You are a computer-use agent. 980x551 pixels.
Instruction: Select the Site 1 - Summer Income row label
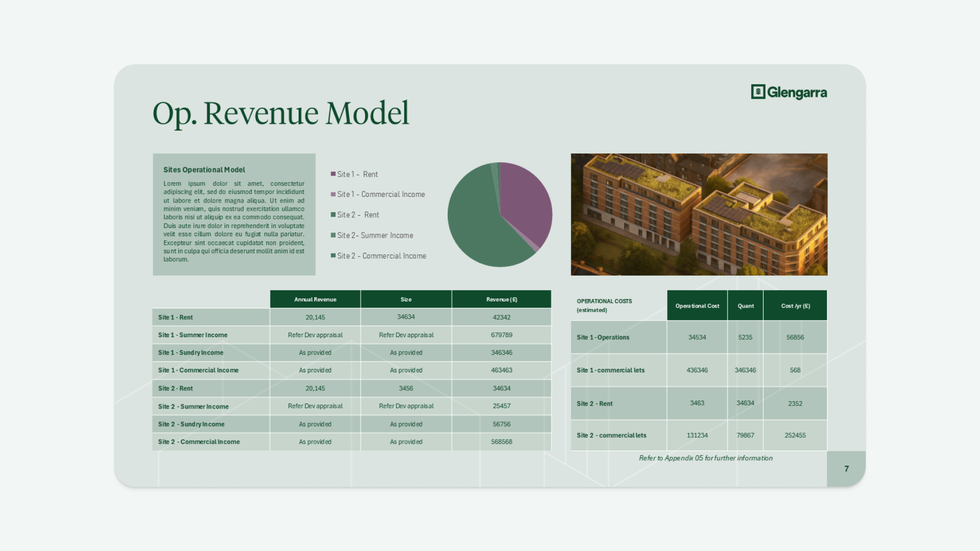click(193, 335)
